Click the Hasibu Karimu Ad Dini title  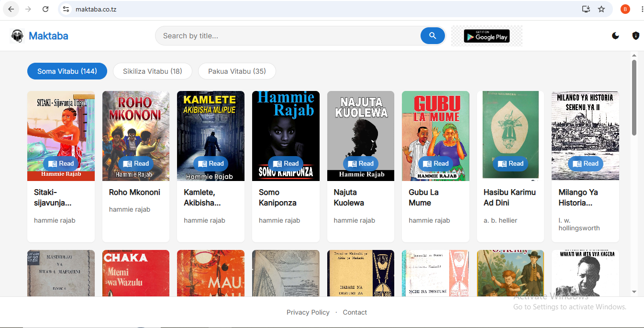(510, 198)
